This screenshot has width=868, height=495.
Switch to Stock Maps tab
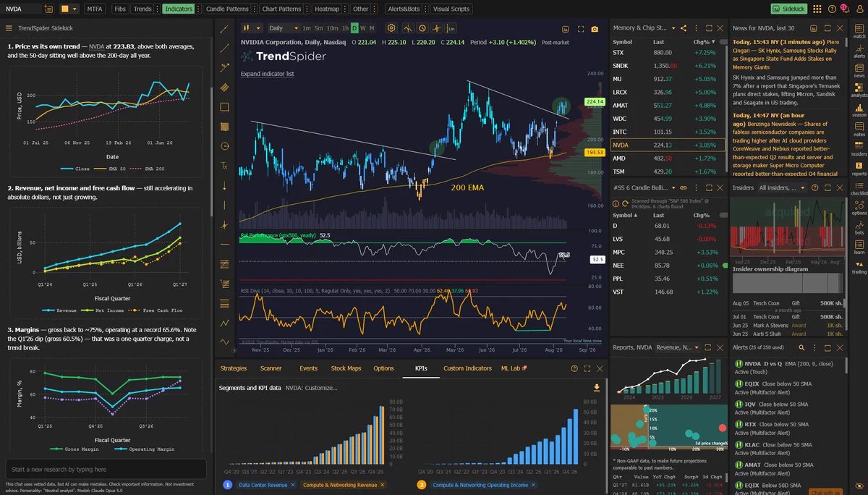(346, 368)
